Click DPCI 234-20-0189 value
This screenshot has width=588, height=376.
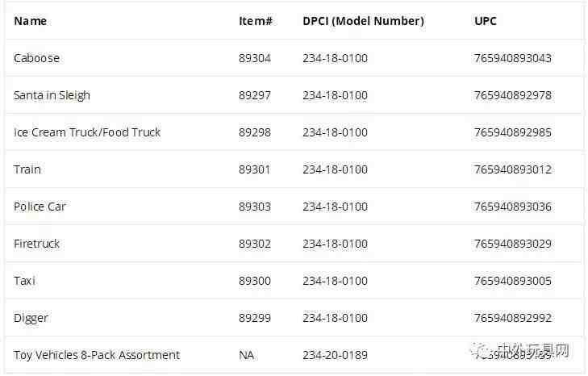(335, 355)
